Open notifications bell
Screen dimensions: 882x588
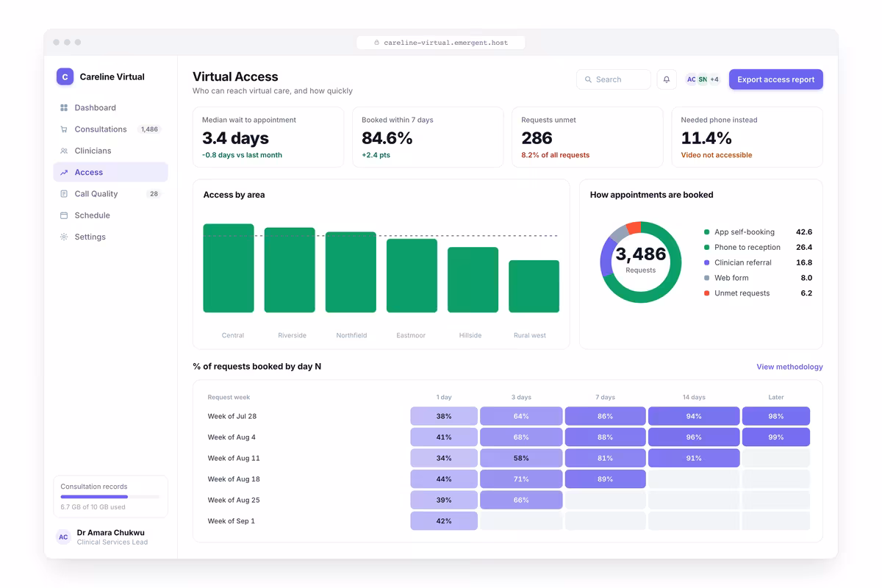(x=667, y=79)
